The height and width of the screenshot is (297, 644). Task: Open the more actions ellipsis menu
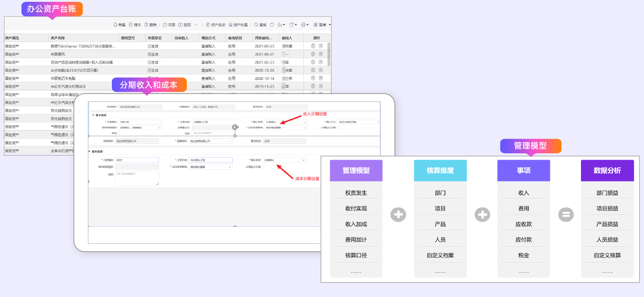[x=196, y=25]
